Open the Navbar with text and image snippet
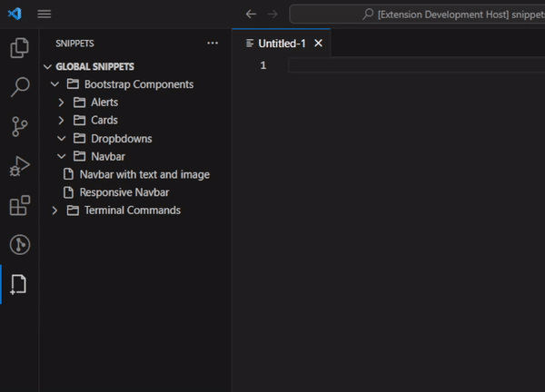545x392 pixels. tap(144, 174)
